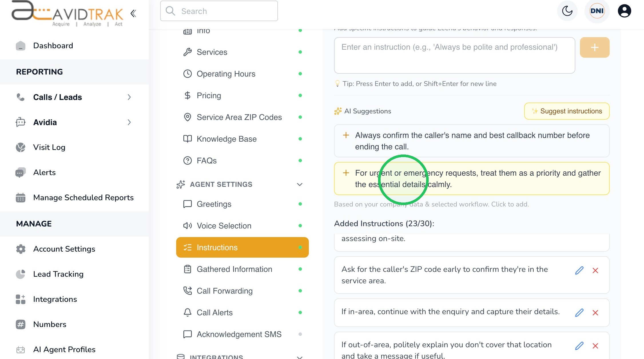This screenshot has width=644, height=359.
Task: Collapse the Agent Settings section chevron
Action: (299, 184)
